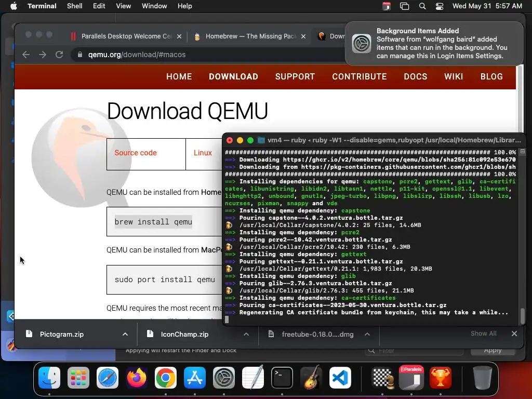
Task: Click the browser address bar
Action: click(x=207, y=55)
